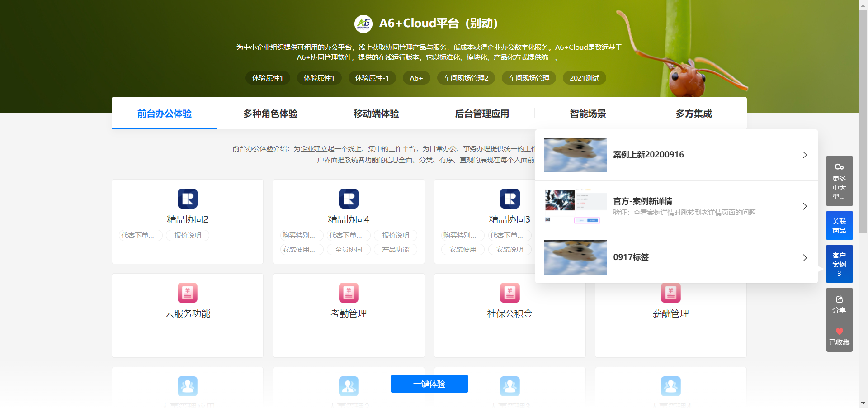Expand 0917标签 arrow
868x408 pixels.
coord(805,258)
